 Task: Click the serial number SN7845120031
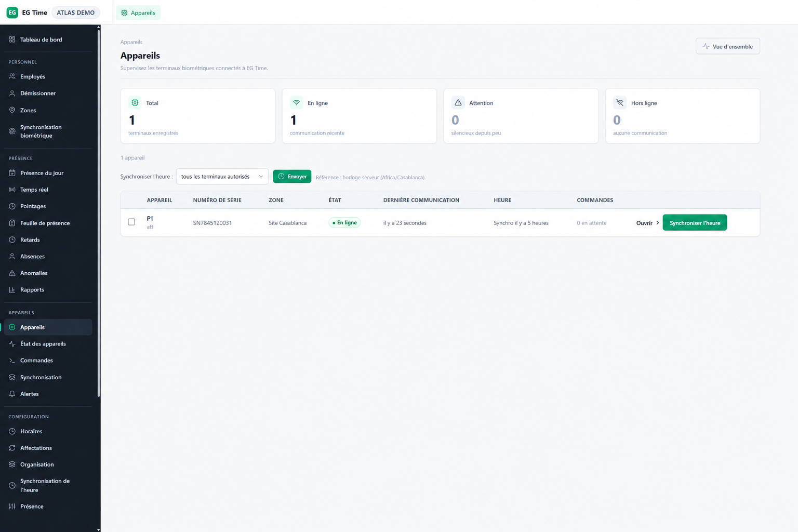tap(212, 223)
